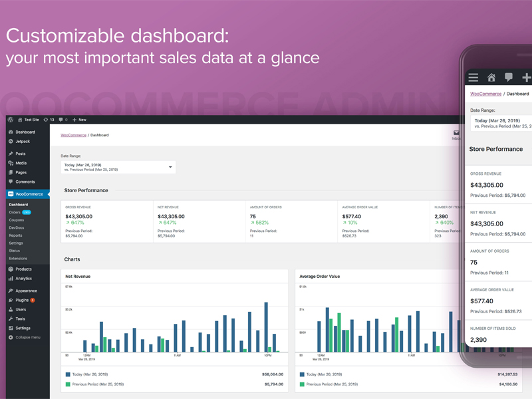532x399 pixels.
Task: Click the Orders count badge
Action: pos(27,212)
